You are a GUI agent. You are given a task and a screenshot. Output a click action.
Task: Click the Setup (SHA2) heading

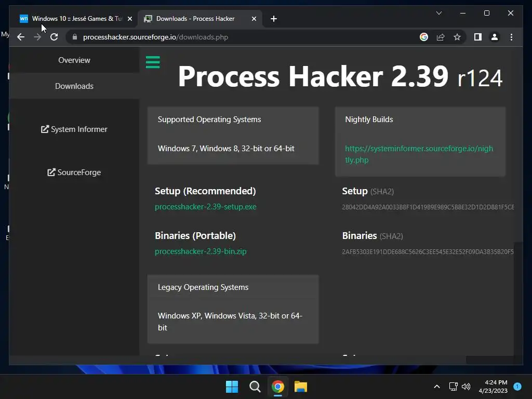click(x=368, y=191)
